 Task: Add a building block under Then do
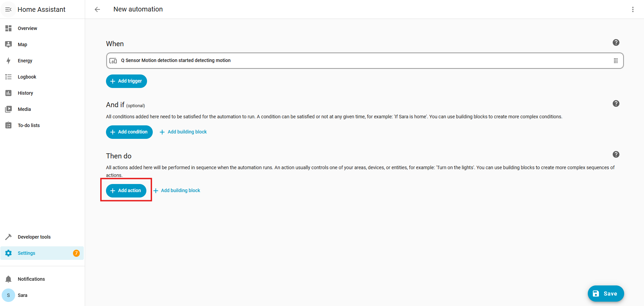coord(177,191)
